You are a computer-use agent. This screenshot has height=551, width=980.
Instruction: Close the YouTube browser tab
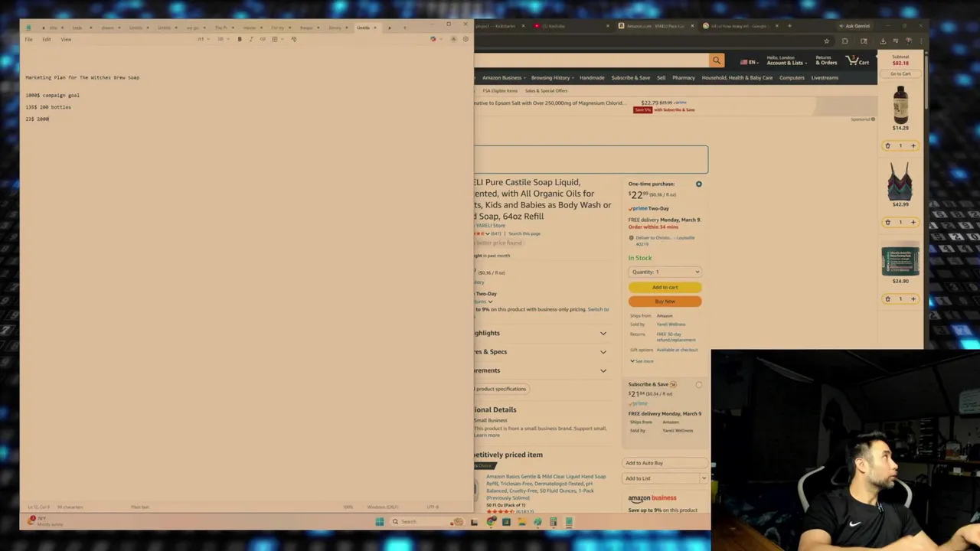pyautogui.click(x=608, y=26)
